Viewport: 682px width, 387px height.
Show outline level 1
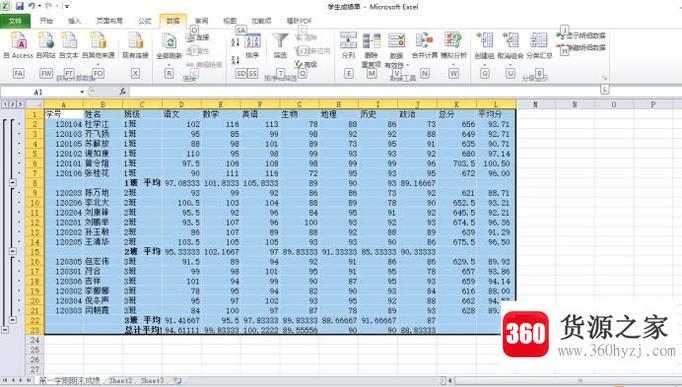click(x=5, y=104)
